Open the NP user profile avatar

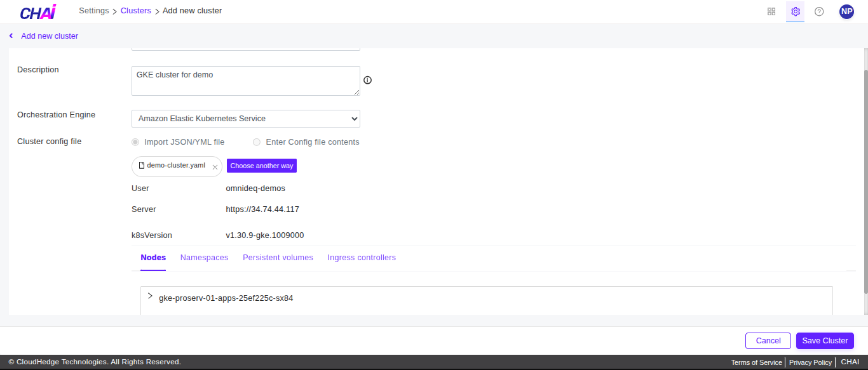coord(846,11)
